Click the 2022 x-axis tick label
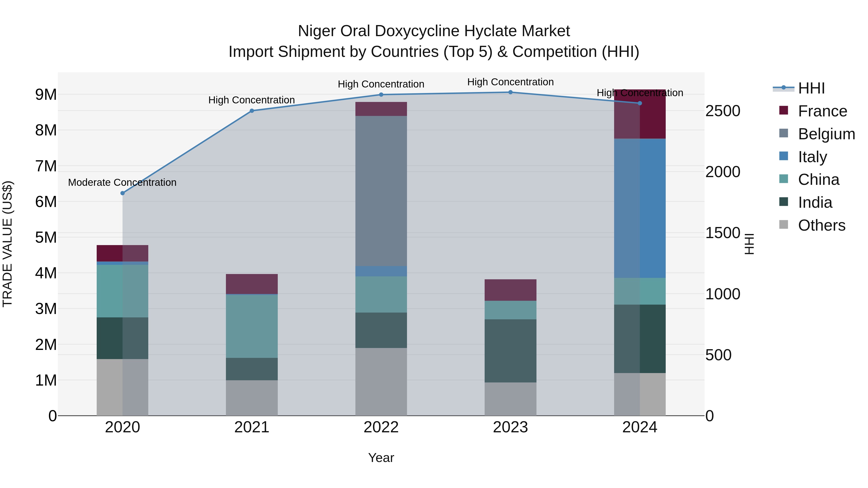868x488 pixels. point(381,427)
